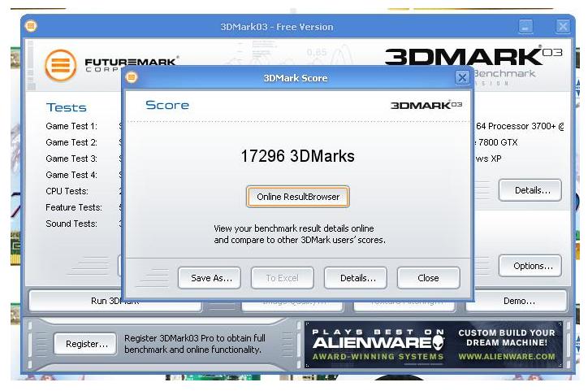The height and width of the screenshot is (391, 588).
Task: Click the Score heading in the dialog
Action: [167, 105]
